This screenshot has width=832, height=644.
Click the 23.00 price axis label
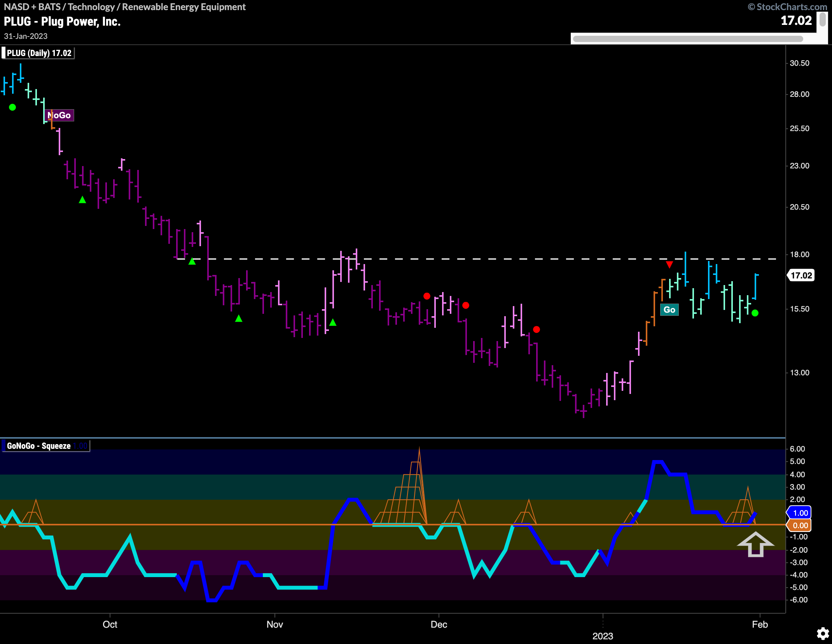(799, 166)
